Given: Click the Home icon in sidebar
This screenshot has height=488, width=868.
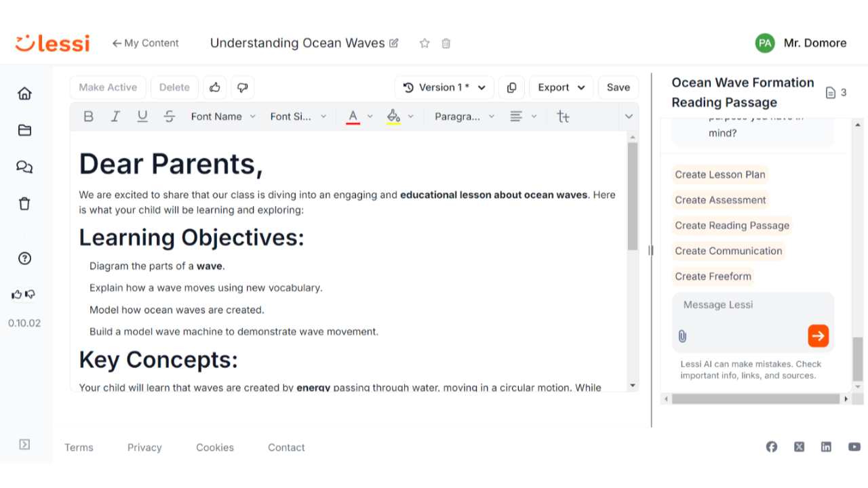Looking at the screenshot, I should 24,94.
